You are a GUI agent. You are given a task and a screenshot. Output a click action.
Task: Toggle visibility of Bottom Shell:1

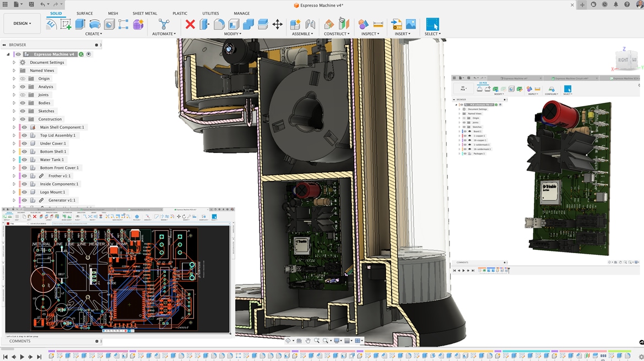24,151
